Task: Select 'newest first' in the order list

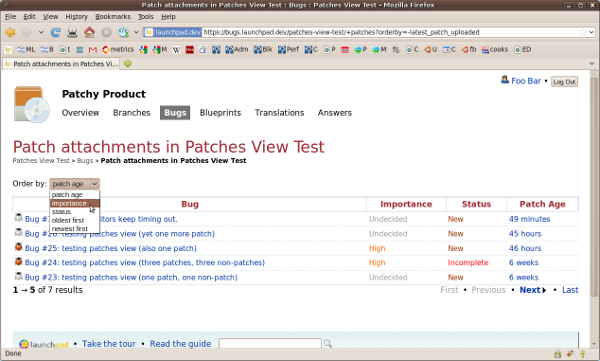Action: coord(75,229)
